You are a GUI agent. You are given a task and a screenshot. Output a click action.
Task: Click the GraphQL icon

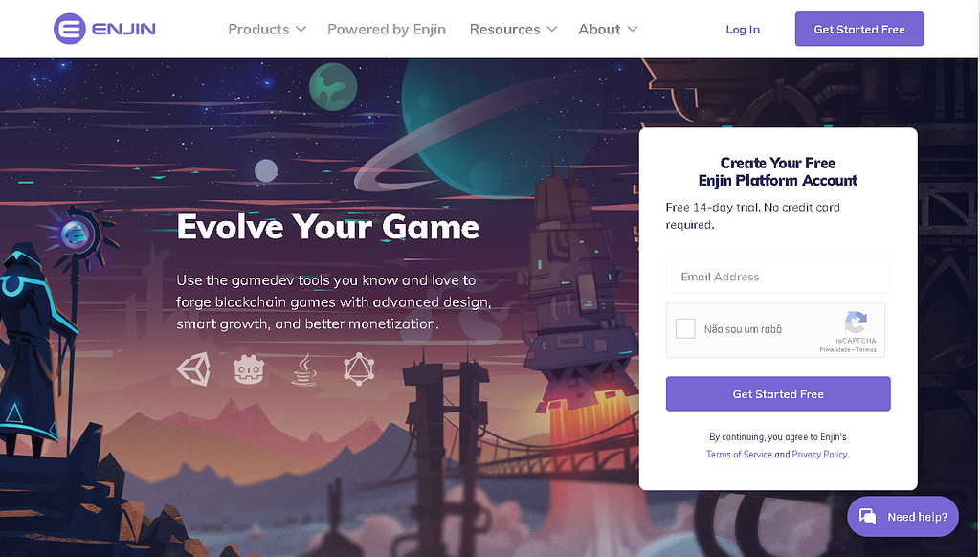click(x=359, y=368)
